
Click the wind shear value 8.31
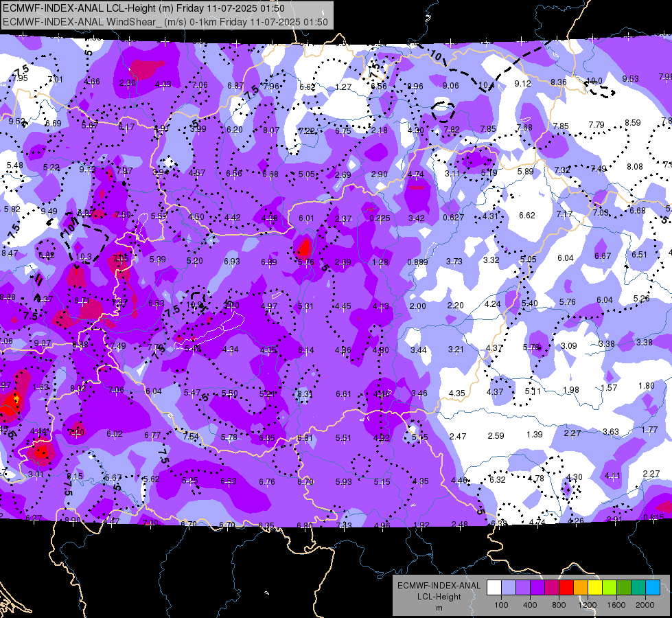pyautogui.click(x=305, y=393)
